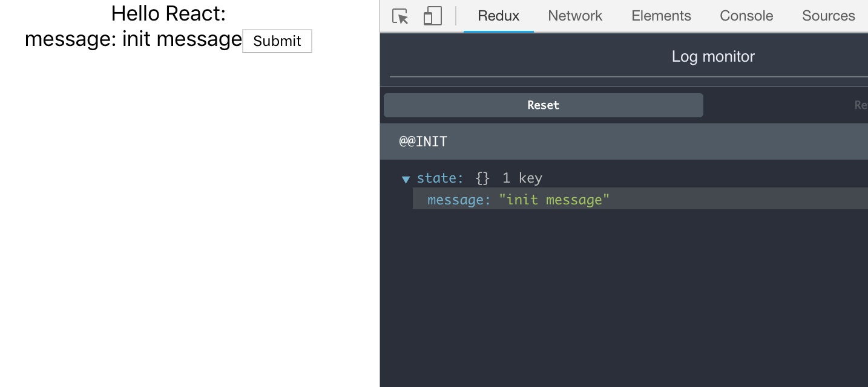Screen dimensions: 868x387
Task: Collapse the state disclosure triangle
Action: point(406,178)
